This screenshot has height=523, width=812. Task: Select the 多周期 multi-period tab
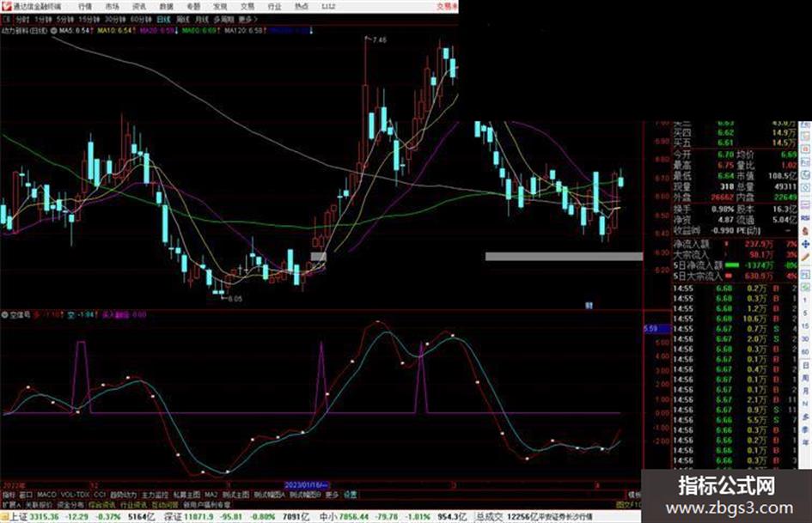223,19
